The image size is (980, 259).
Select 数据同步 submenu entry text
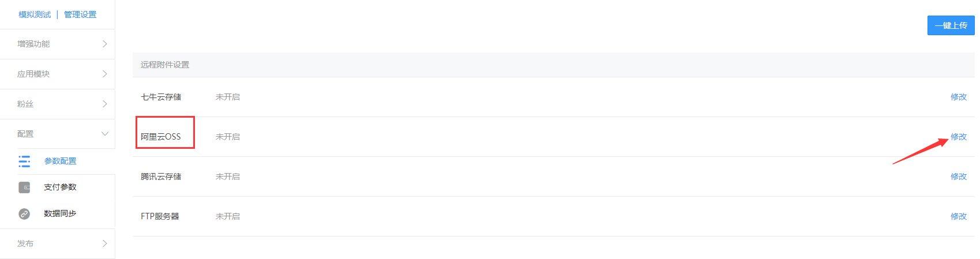pyautogui.click(x=60, y=213)
